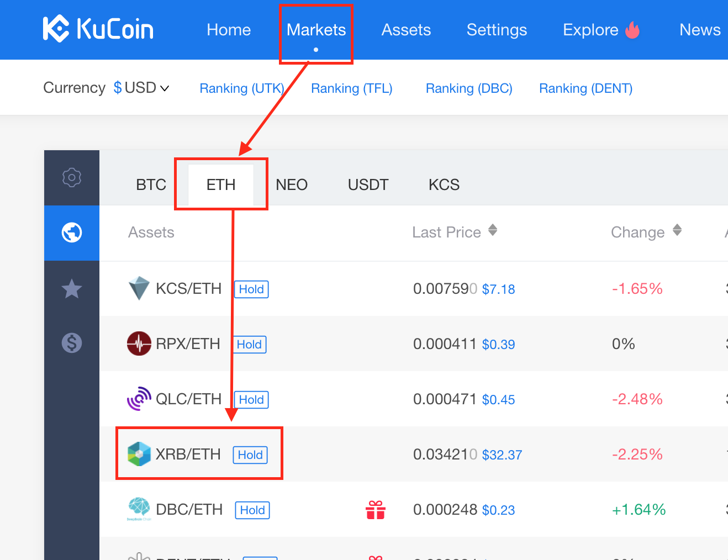Select the DBC/ETH trading pair row

(414, 509)
